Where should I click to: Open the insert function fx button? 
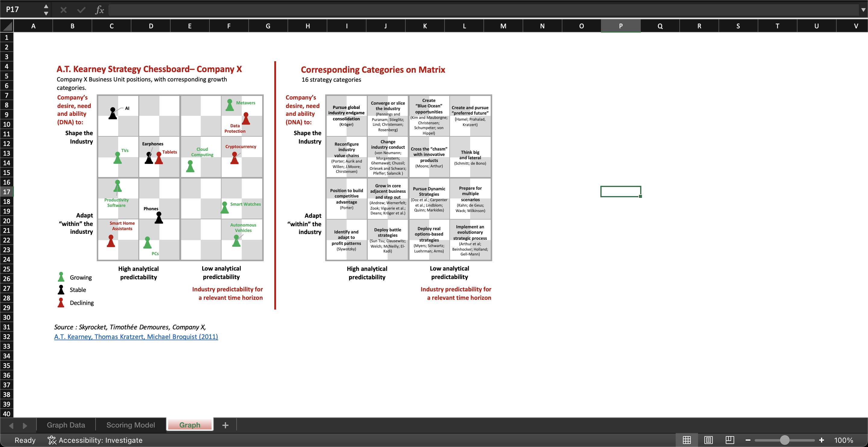tap(99, 10)
